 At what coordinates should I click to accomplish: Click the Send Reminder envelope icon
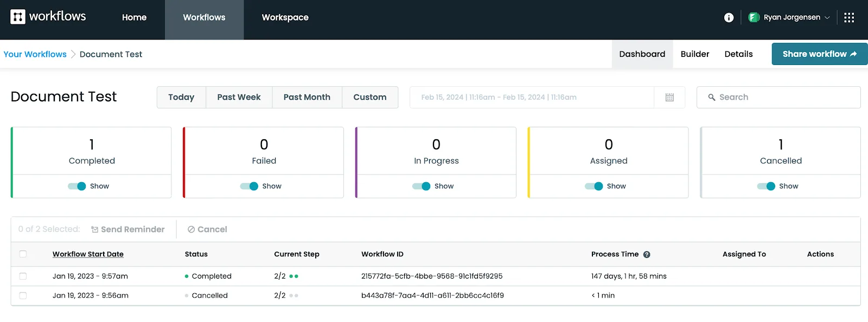(94, 229)
